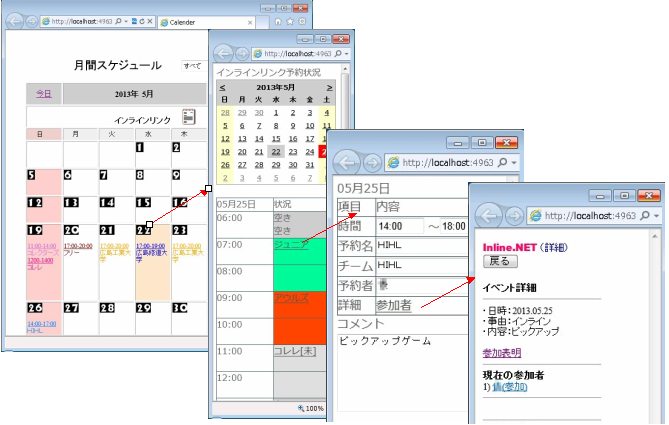Screen dimensions: 669x425
Task: Select day 22 in the mini calendar
Action: click(277, 153)
